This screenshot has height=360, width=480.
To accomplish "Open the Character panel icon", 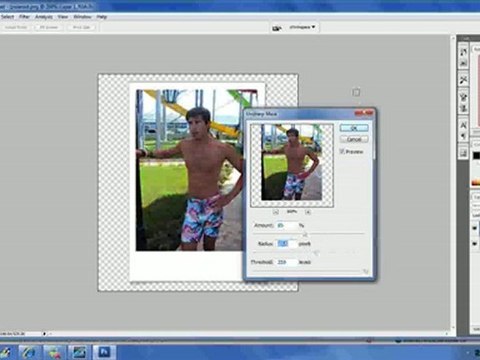I will click(463, 125).
